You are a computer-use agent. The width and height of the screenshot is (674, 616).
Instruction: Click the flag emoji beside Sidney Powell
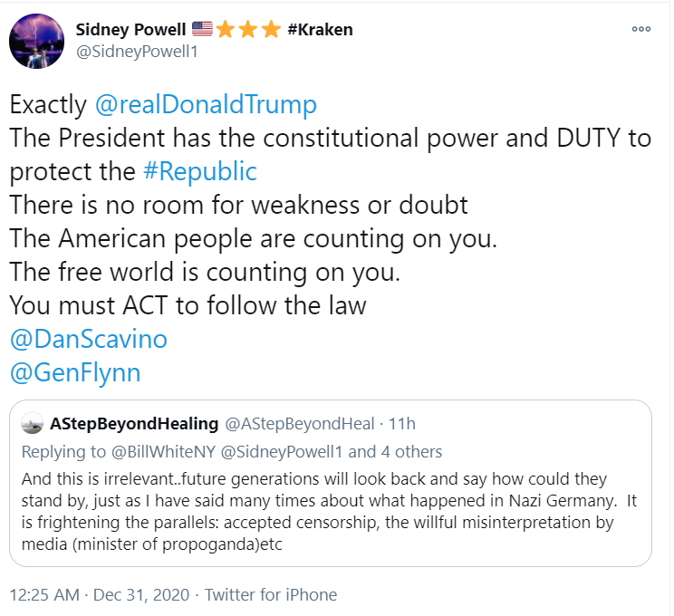point(202,29)
